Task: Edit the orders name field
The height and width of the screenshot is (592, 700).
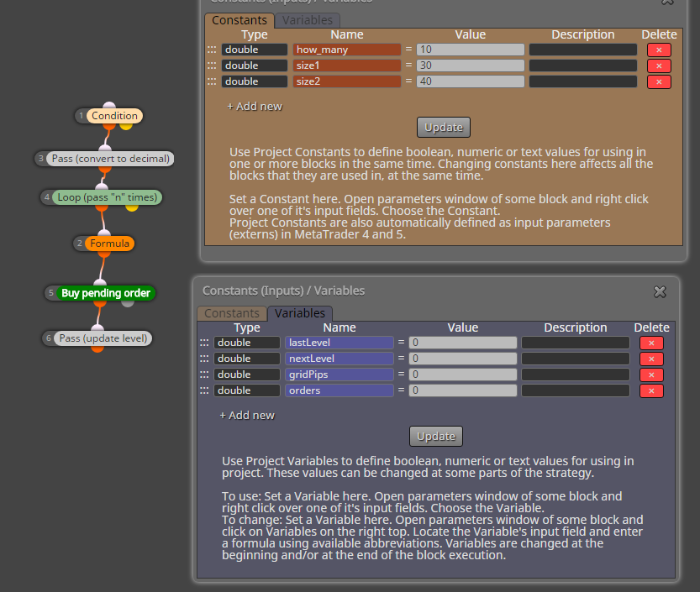Action: (339, 390)
